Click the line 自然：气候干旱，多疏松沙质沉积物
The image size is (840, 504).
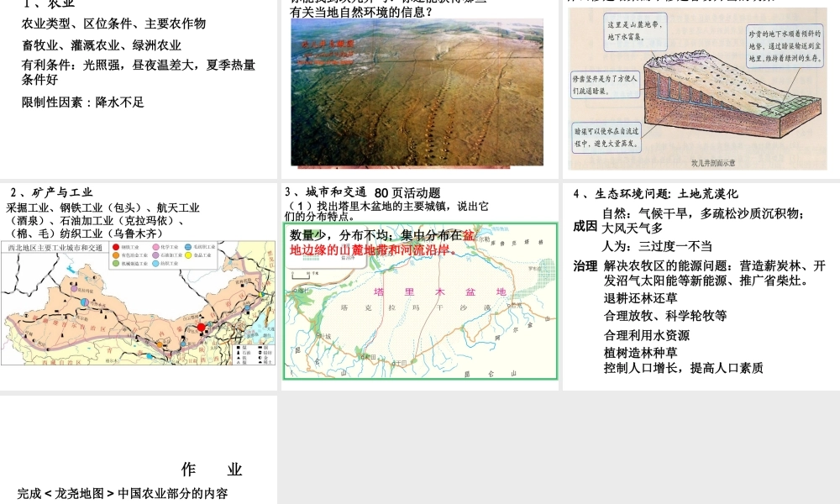point(703,213)
